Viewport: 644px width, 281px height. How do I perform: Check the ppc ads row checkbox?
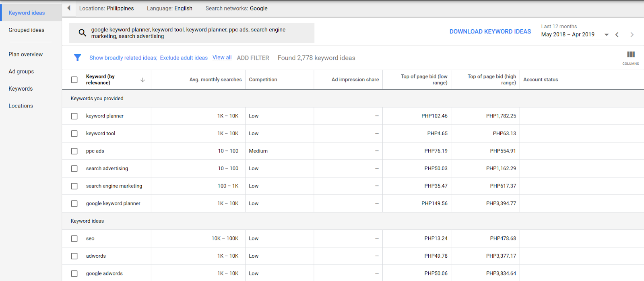click(x=74, y=151)
